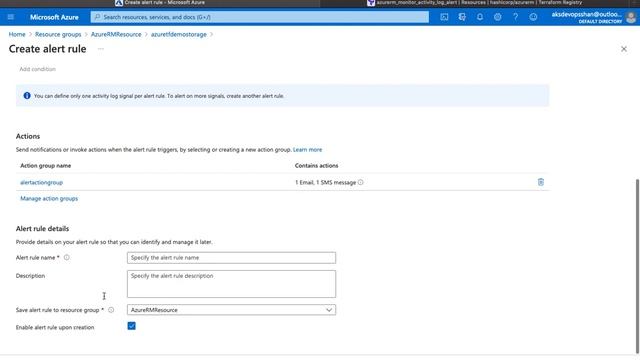Click the account avatar picture
640x360 pixels.
tap(631, 18)
